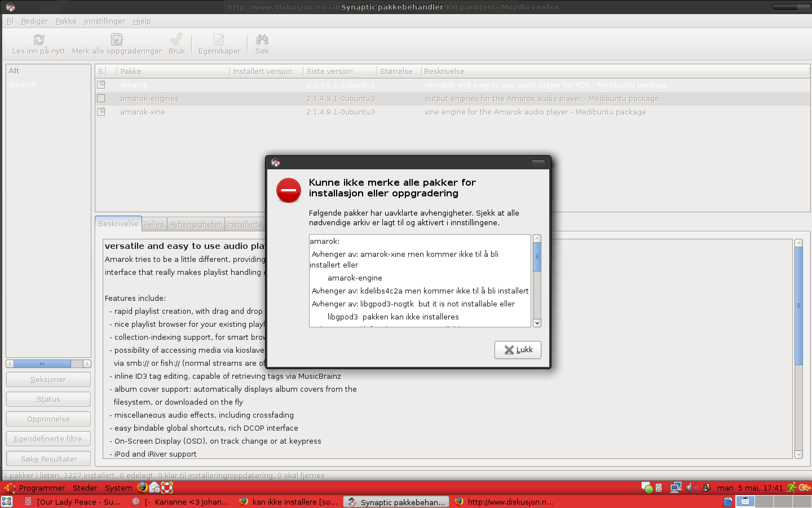The image size is (812, 508).
Task: Open the Redigèr menu
Action: 34,21
